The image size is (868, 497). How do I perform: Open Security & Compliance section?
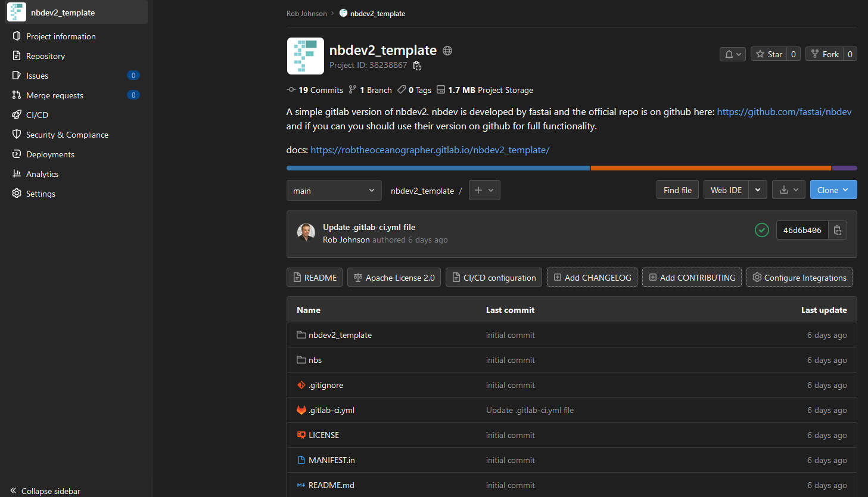pos(67,135)
